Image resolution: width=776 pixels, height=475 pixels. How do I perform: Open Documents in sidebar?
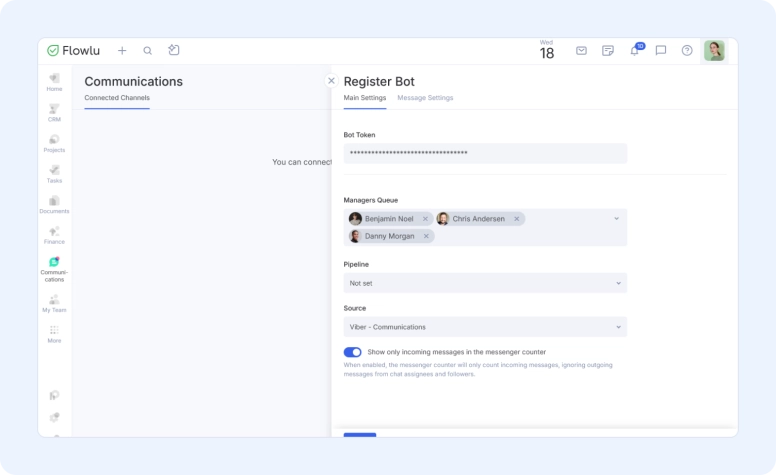pos(54,205)
